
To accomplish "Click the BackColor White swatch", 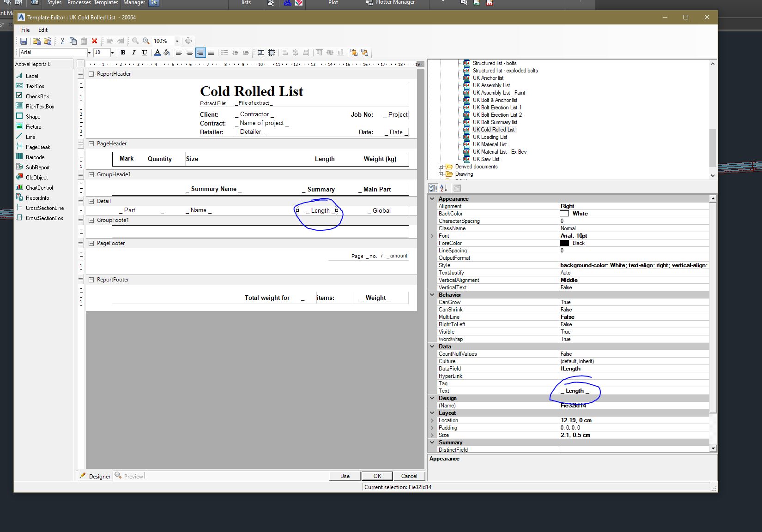I will (564, 214).
